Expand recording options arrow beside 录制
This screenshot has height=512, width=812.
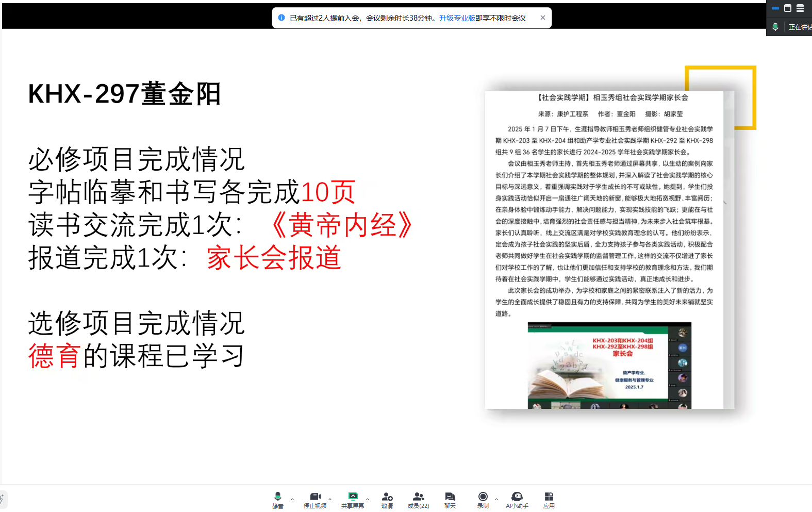pyautogui.click(x=496, y=499)
